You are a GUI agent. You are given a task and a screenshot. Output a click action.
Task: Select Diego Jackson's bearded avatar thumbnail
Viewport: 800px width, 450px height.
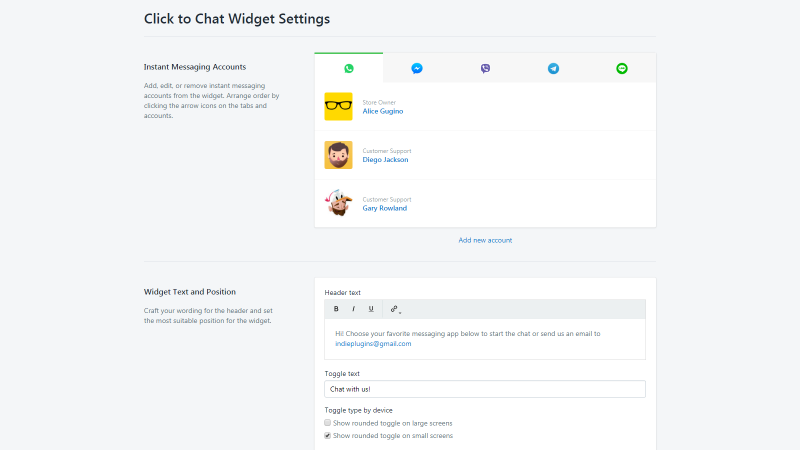pyautogui.click(x=338, y=155)
